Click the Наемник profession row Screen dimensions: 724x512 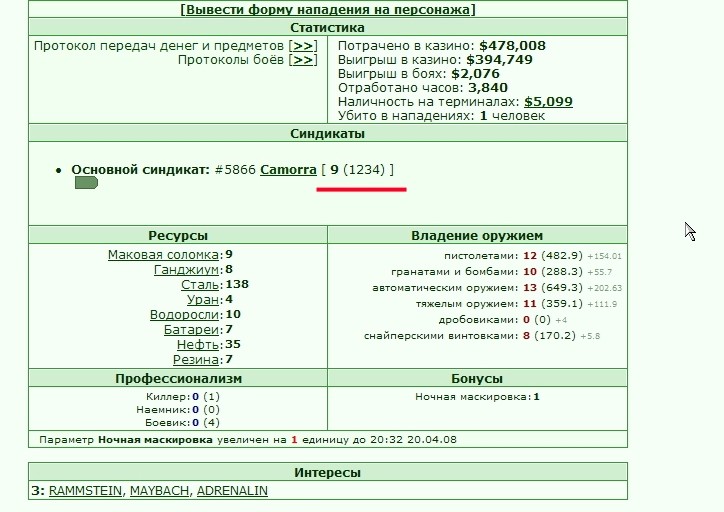click(x=178, y=410)
